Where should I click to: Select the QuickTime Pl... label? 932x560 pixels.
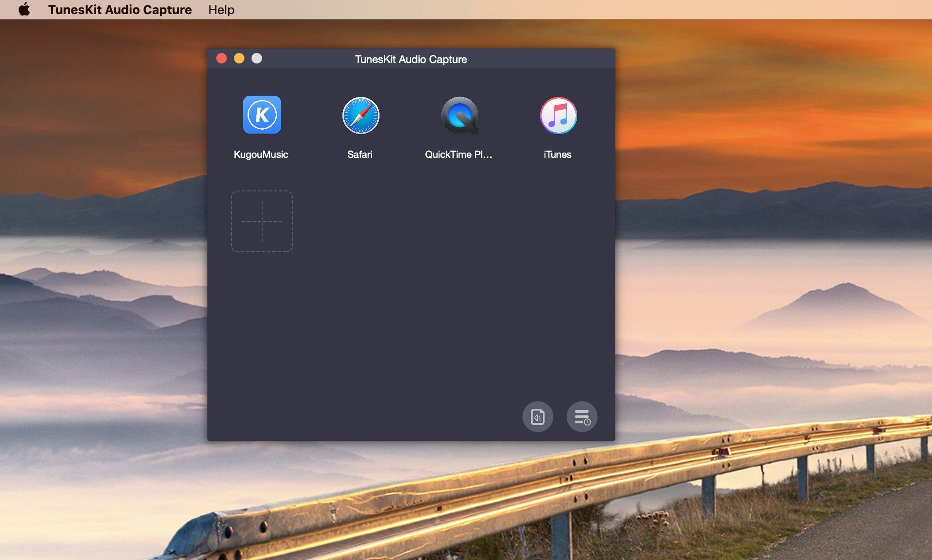458,154
